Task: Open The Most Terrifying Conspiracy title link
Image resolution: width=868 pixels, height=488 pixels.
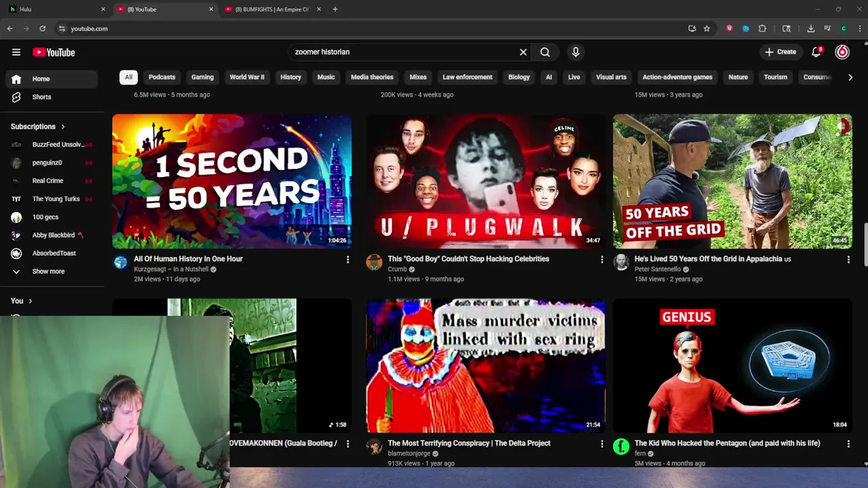Action: pyautogui.click(x=469, y=443)
